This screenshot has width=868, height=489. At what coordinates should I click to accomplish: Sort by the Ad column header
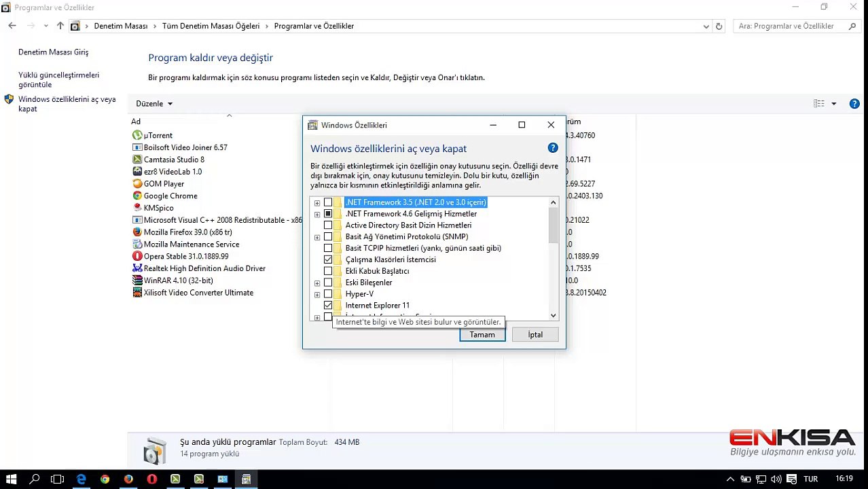136,122
